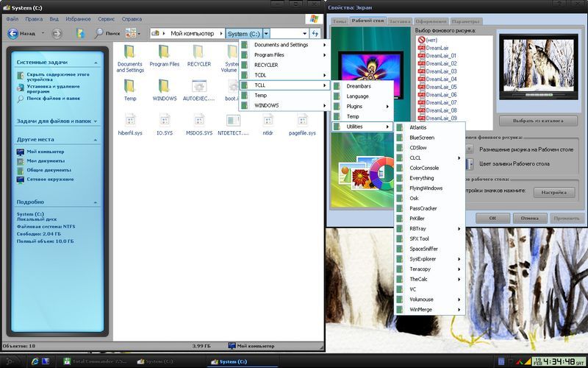Screen dimensions: 588x368
Task: Open the Documents and Settings folder icon
Action: click(129, 52)
